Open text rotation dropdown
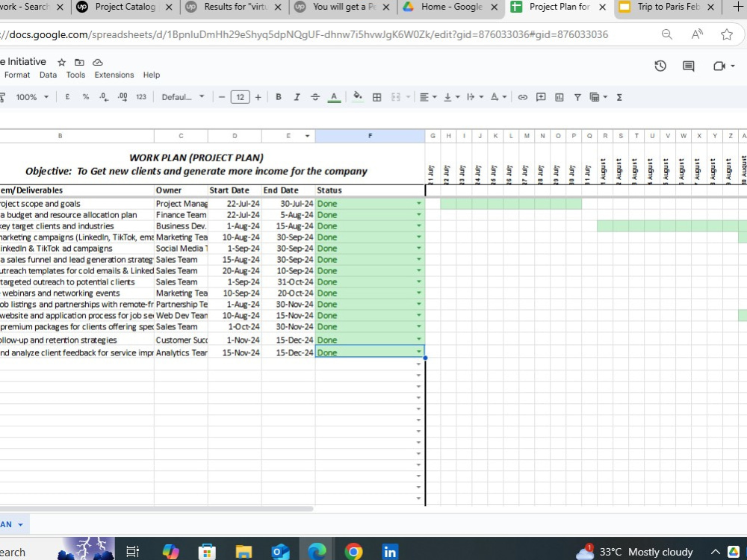 [498, 97]
